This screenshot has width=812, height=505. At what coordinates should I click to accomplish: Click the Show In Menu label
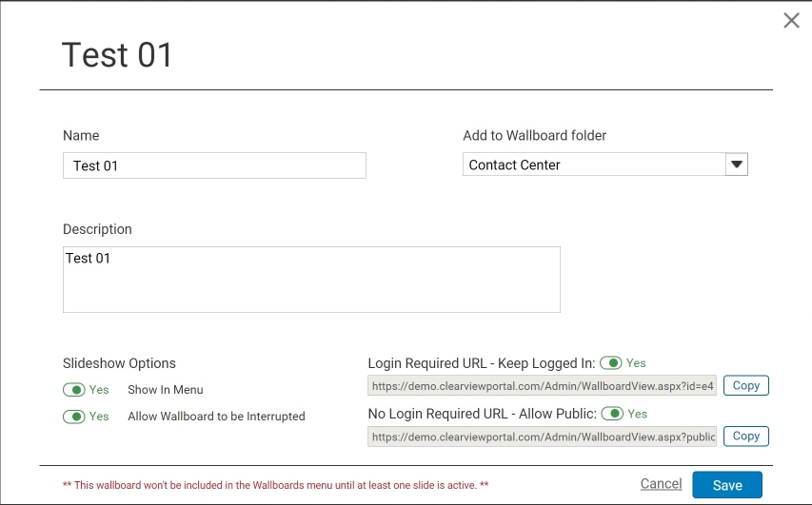(166, 390)
